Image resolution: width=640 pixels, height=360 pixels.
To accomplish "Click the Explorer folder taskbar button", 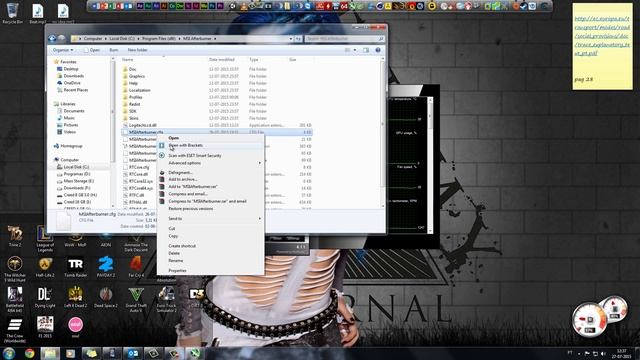I will click(50, 353).
